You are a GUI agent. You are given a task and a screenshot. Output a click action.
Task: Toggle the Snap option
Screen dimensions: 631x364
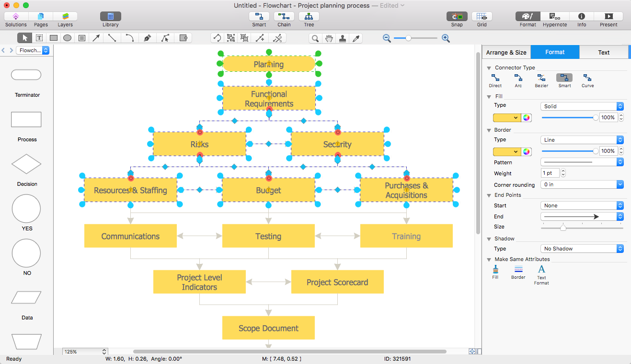(457, 17)
